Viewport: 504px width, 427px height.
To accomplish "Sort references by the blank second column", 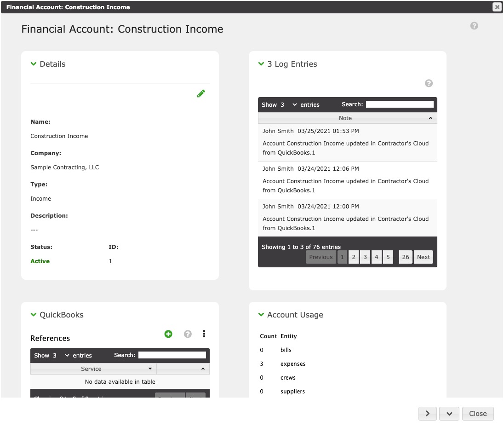I will [183, 369].
